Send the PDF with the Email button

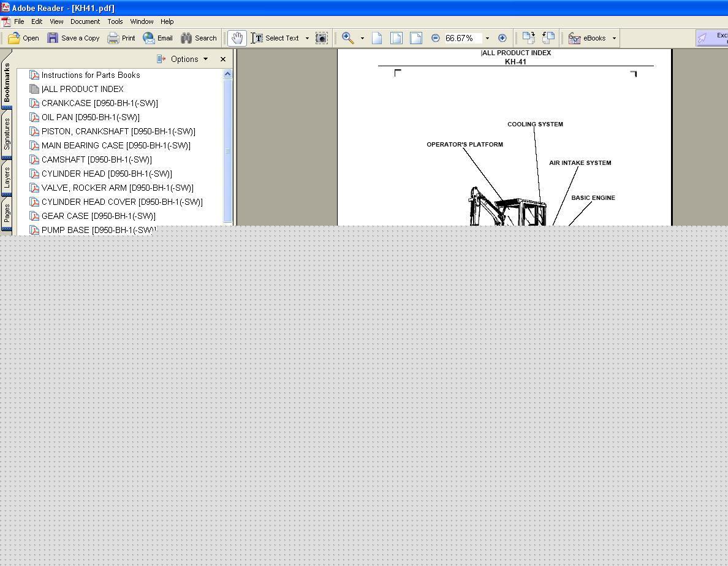pos(157,38)
